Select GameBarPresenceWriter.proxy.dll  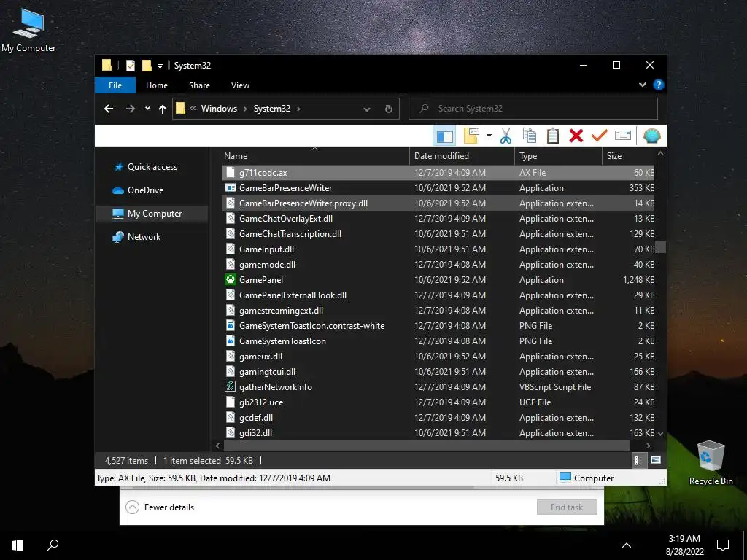click(438, 203)
